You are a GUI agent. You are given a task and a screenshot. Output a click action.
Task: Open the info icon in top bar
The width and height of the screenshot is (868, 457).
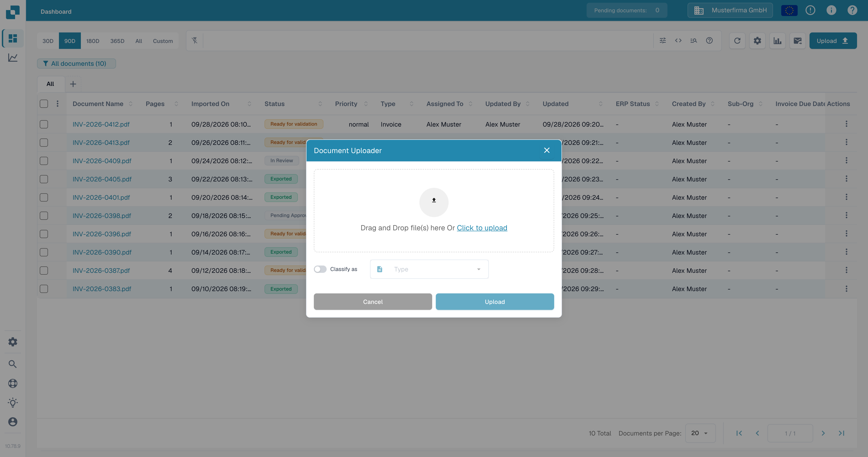[831, 11]
